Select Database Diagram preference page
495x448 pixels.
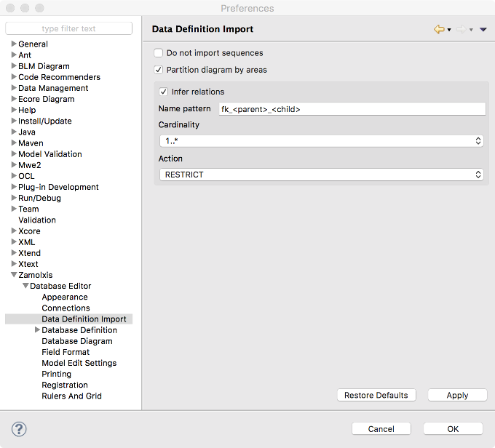[x=76, y=341]
